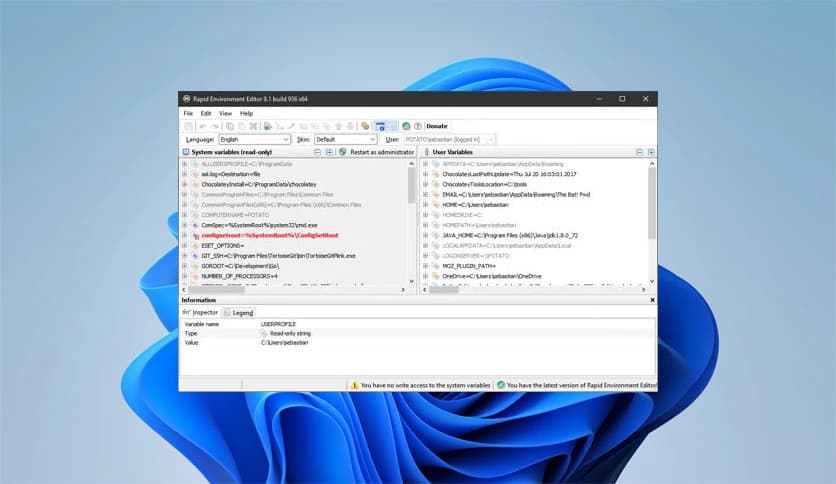
Task: Click the green add-variable toolbar icon
Action: coord(268,126)
